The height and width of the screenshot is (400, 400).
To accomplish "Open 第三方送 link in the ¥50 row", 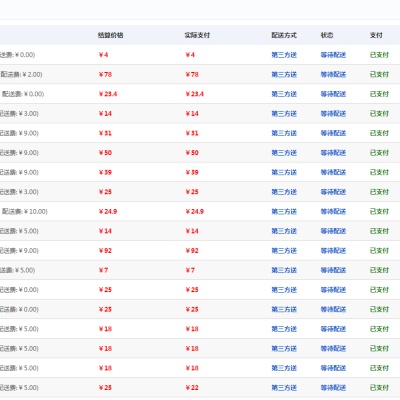I will (284, 153).
